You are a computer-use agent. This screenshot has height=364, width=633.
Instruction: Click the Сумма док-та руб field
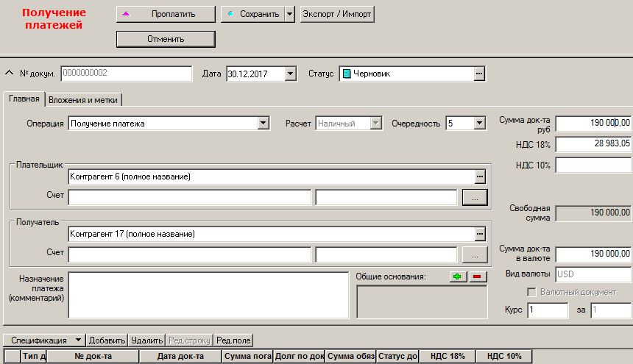pos(593,123)
